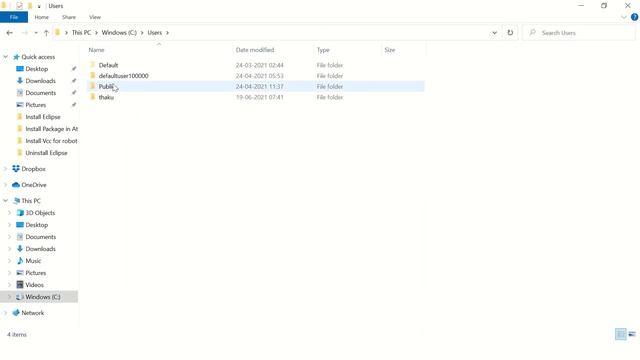This screenshot has width=640, height=360.
Task: Open the Uninstall Eclipse folder
Action: click(46, 153)
